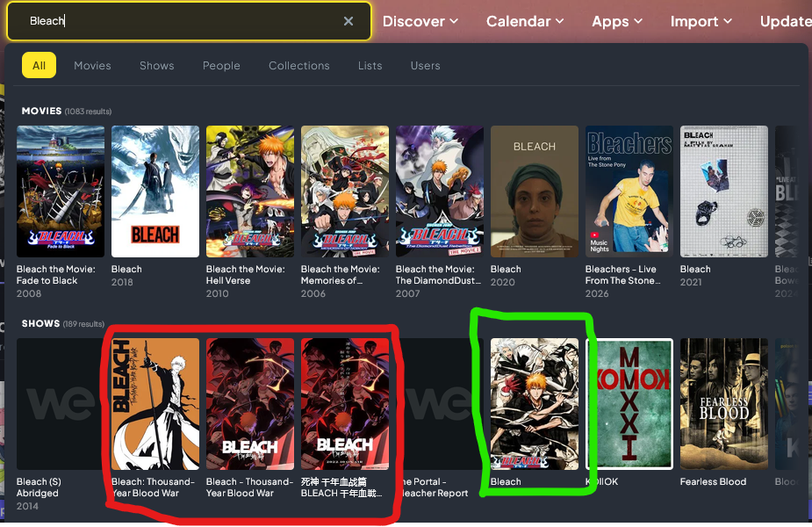Open orange Bleach: Thousand-Year Blood War poster
The image size is (812, 527).
(155, 404)
